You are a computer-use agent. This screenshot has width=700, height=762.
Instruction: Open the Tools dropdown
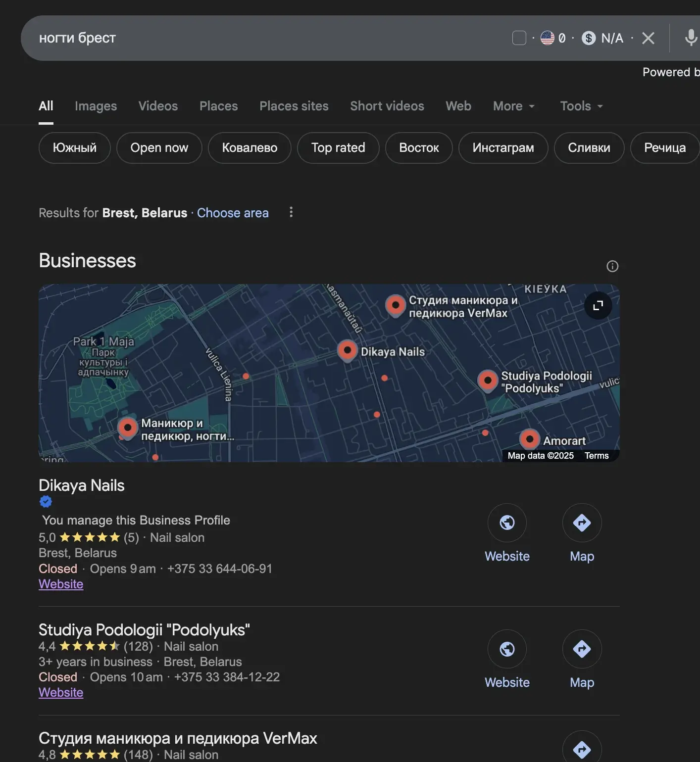[x=581, y=106]
